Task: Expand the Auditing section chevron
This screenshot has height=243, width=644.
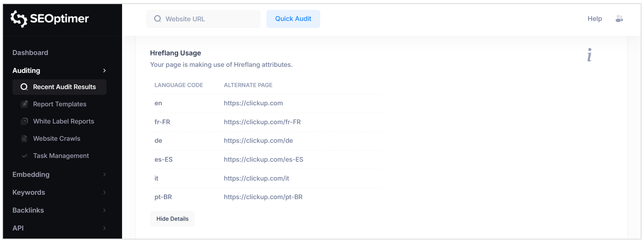Action: (x=104, y=71)
